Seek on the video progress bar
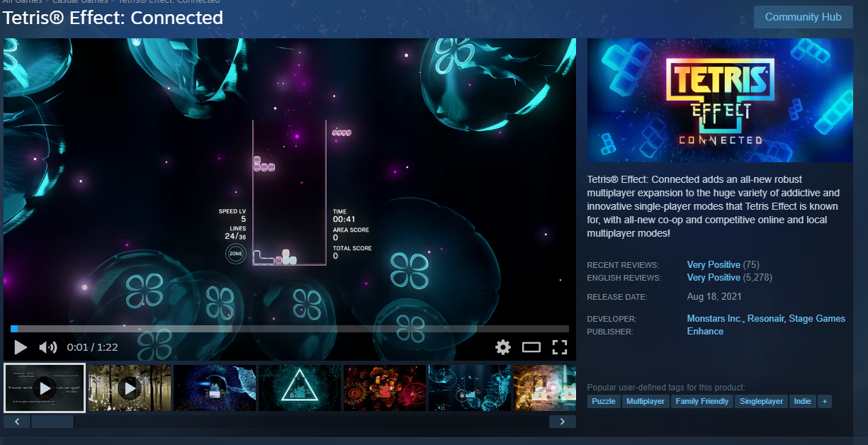The width and height of the screenshot is (868, 445). pos(290,329)
